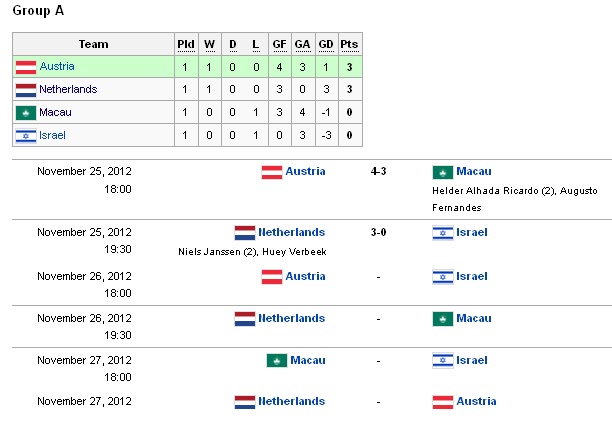This screenshot has height=421, width=612.
Task: Click the Netherlands flag in the standings table
Action: point(26,90)
